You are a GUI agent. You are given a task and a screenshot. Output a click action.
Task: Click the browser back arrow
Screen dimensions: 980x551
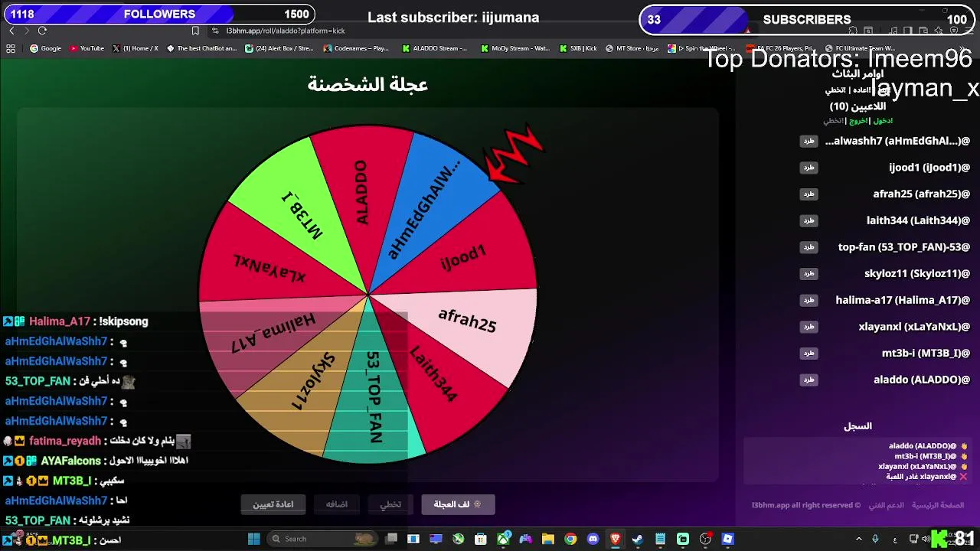point(11,31)
